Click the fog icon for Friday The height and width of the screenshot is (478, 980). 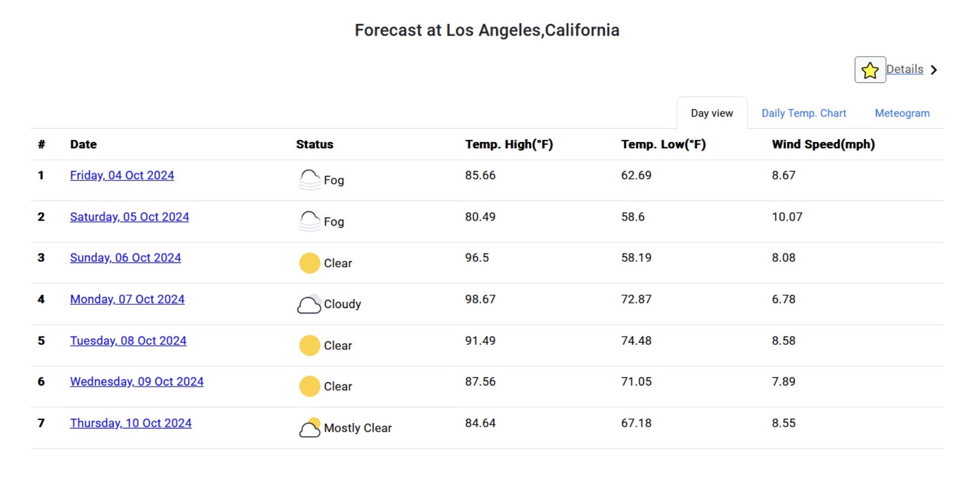(x=310, y=180)
